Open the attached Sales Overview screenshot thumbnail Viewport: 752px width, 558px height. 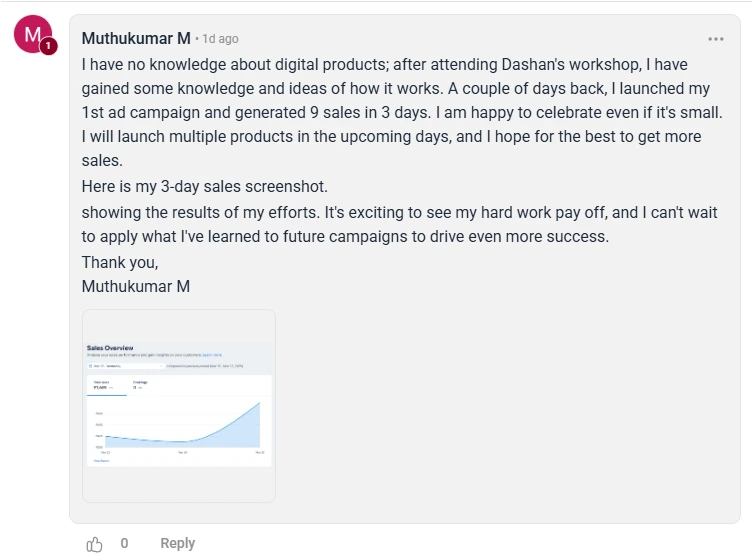179,405
